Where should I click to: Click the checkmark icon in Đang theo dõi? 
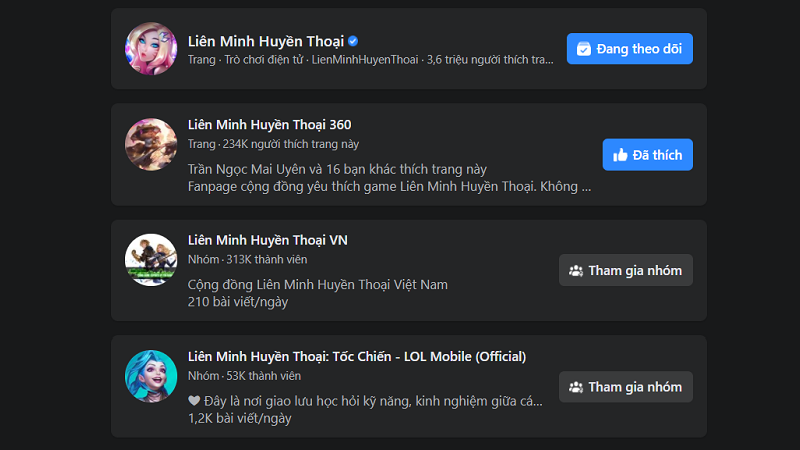click(x=584, y=49)
